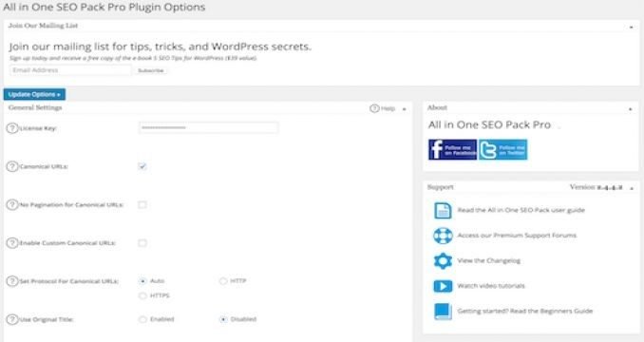Image resolution: width=644 pixels, height=342 pixels.
Task: Open the user guide document icon
Action: pyautogui.click(x=443, y=211)
